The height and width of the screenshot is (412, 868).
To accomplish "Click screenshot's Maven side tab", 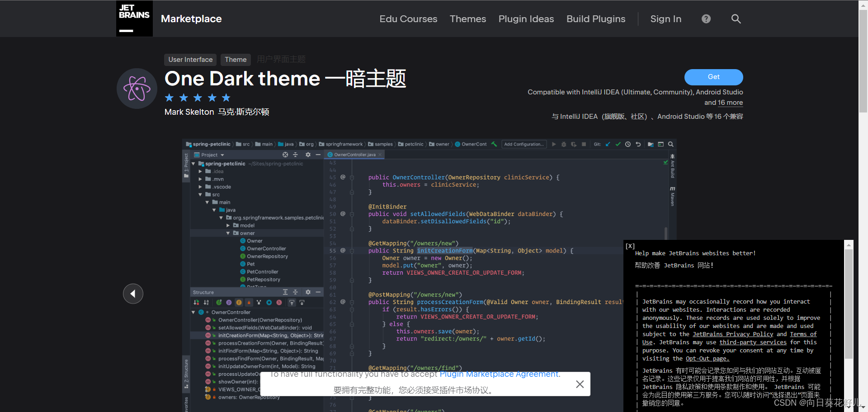I will coord(673,196).
